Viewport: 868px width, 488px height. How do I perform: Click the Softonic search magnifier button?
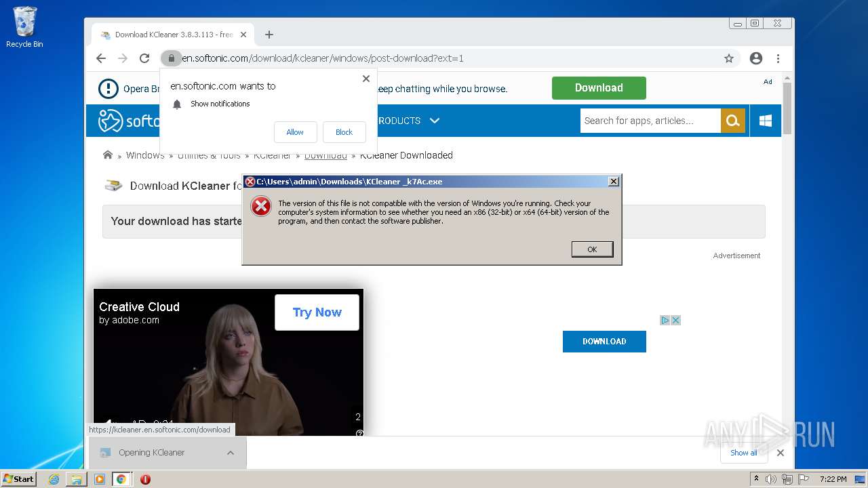point(732,121)
